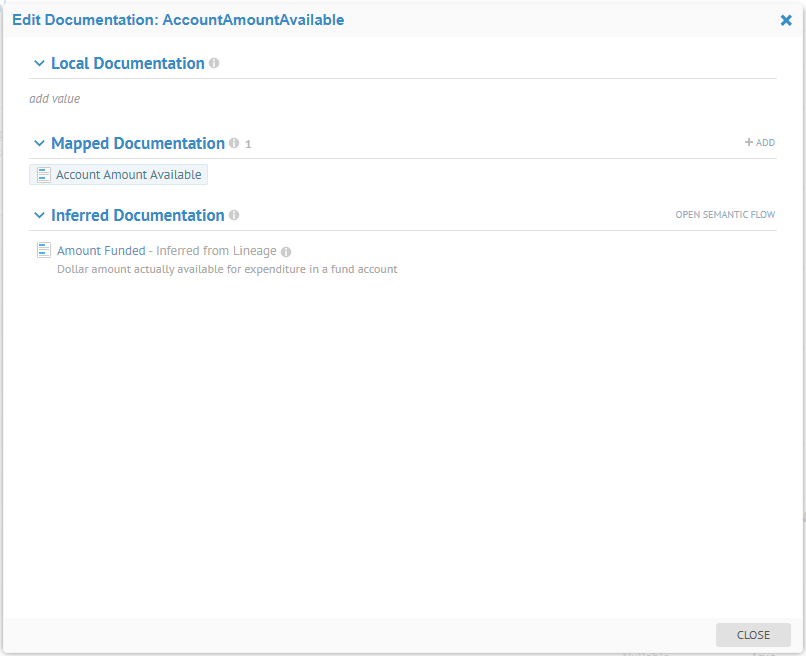Collapse the Mapped Documentation section chevron
Screen dimensions: 806x656
(x=40, y=143)
